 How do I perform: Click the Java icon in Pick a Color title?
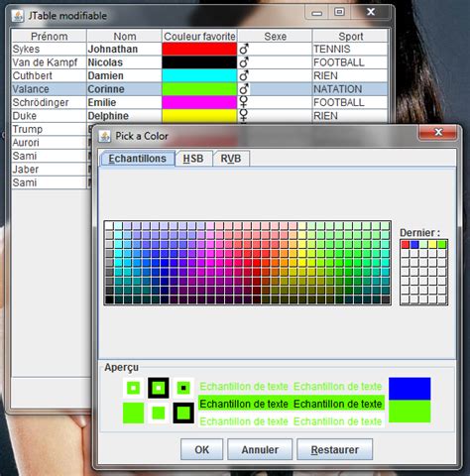[x=104, y=136]
